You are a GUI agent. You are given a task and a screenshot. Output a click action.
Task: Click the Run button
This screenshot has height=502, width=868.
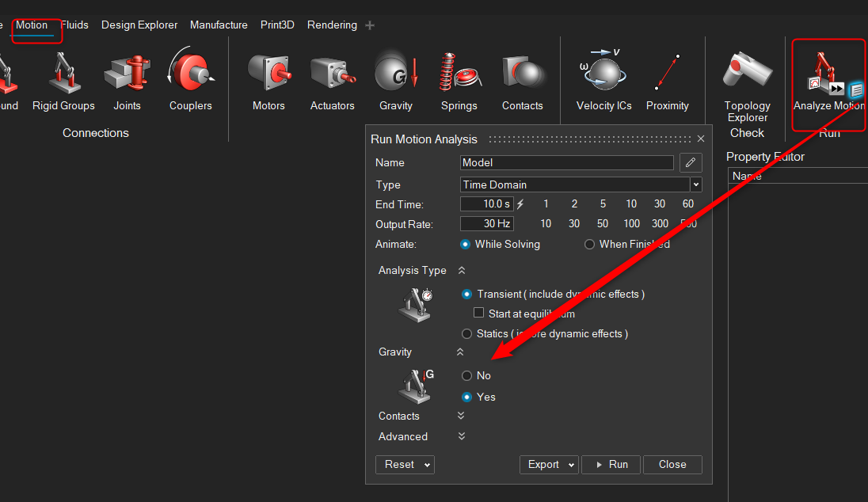pyautogui.click(x=611, y=464)
